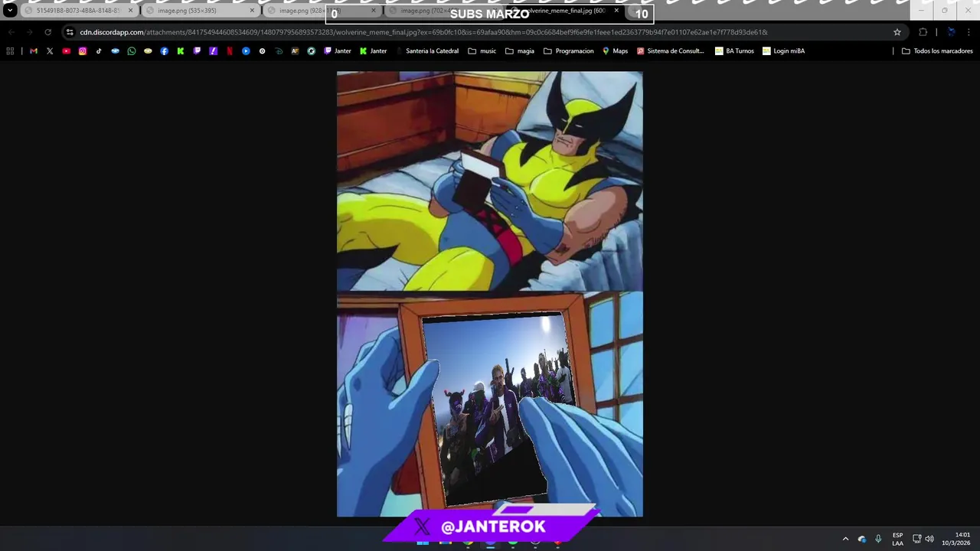The width and height of the screenshot is (980, 551).
Task: Open the blue play-button bookmark icon
Action: [x=246, y=51]
